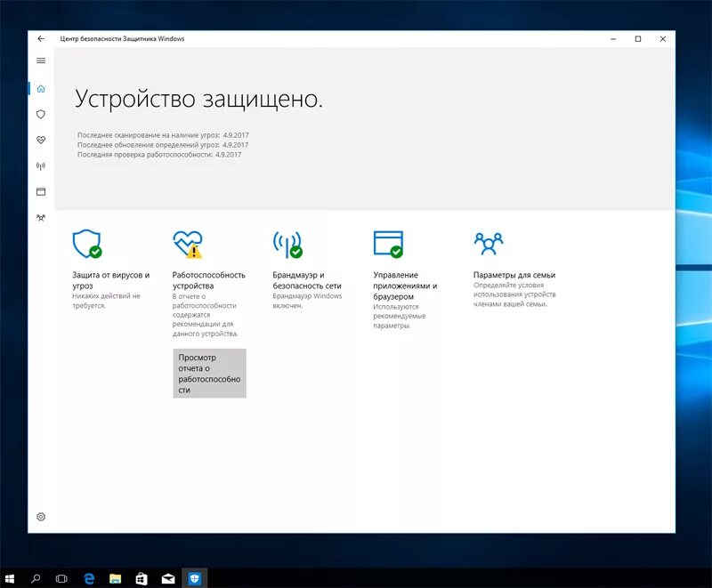Open 'Защита от вирусов и угроз' tile title
Image resolution: width=712 pixels, height=588 pixels.
pyautogui.click(x=110, y=280)
